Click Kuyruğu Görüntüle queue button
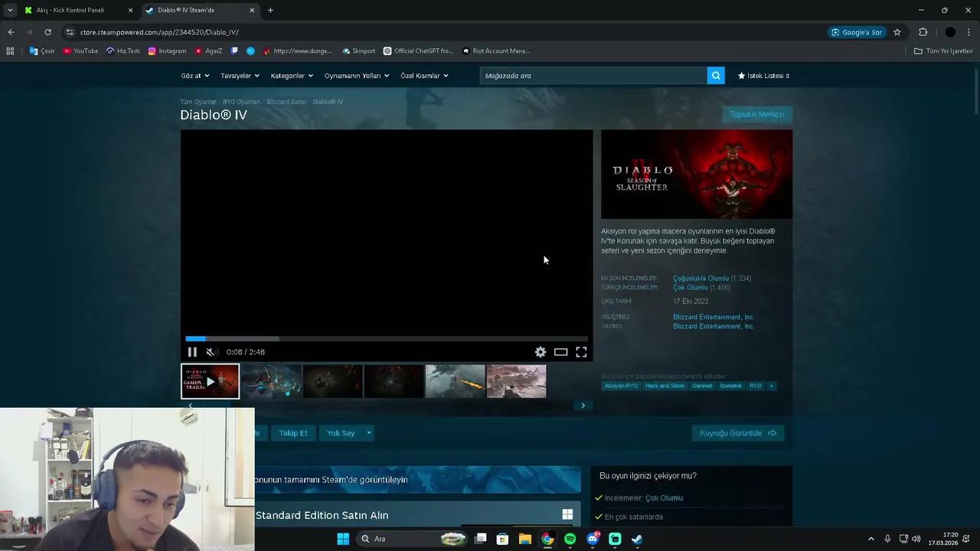 click(x=738, y=433)
